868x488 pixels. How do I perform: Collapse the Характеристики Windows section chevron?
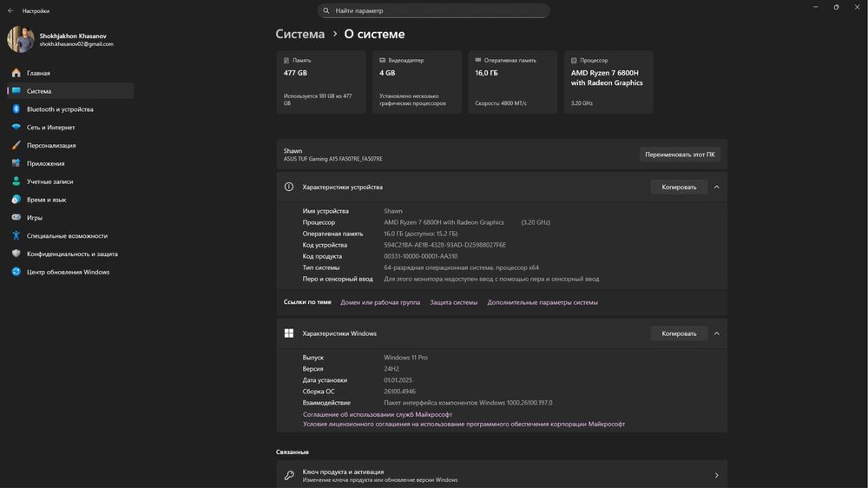coord(716,333)
